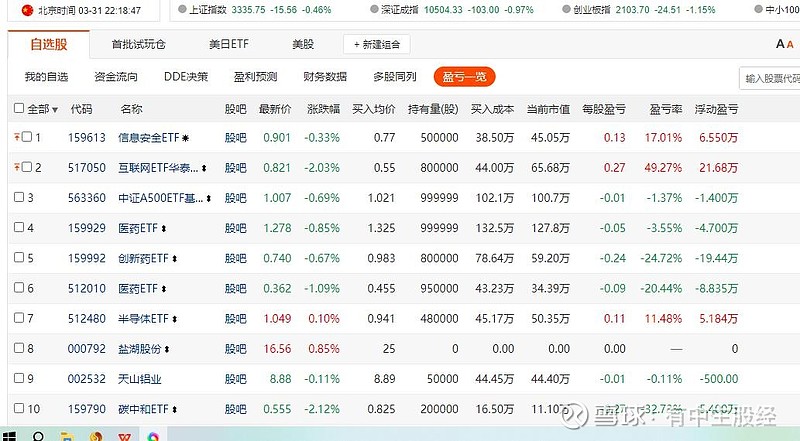The image size is (800, 441).
Task: Tick the checkbox for row 2 互联网ETF
Action: pyautogui.click(x=27, y=167)
